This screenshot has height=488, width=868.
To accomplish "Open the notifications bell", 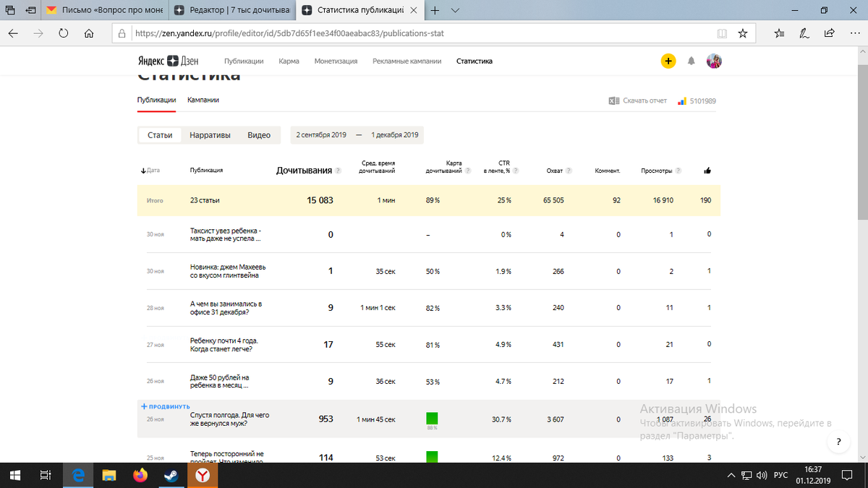I will tap(692, 61).
